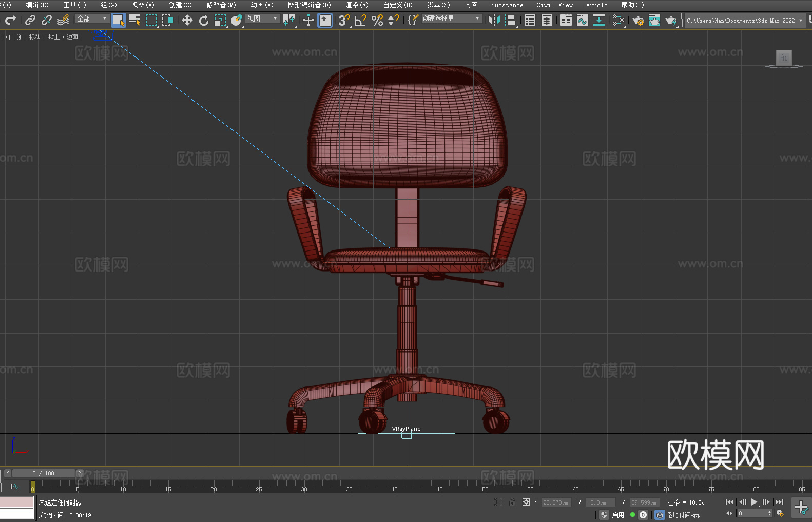
Task: Click the Mirror tool icon
Action: 494,20
